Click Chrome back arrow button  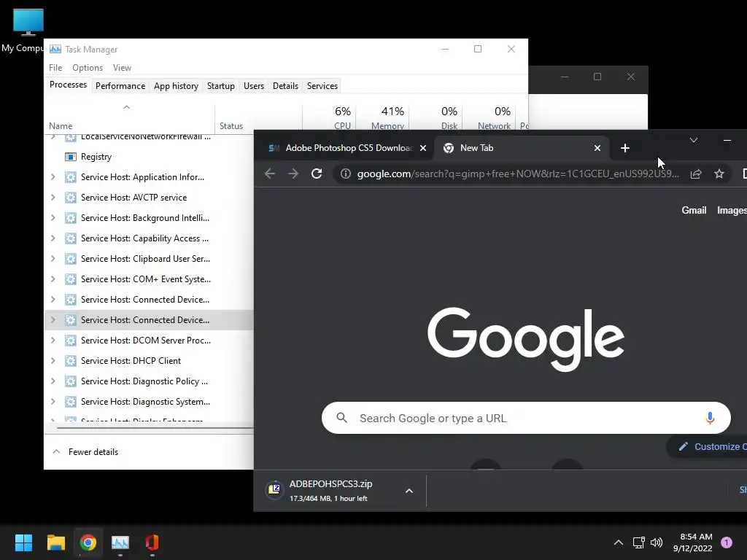pos(270,174)
